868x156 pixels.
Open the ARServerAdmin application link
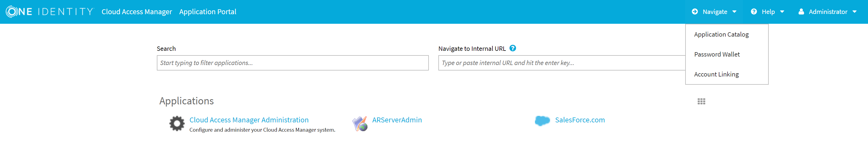coord(397,120)
